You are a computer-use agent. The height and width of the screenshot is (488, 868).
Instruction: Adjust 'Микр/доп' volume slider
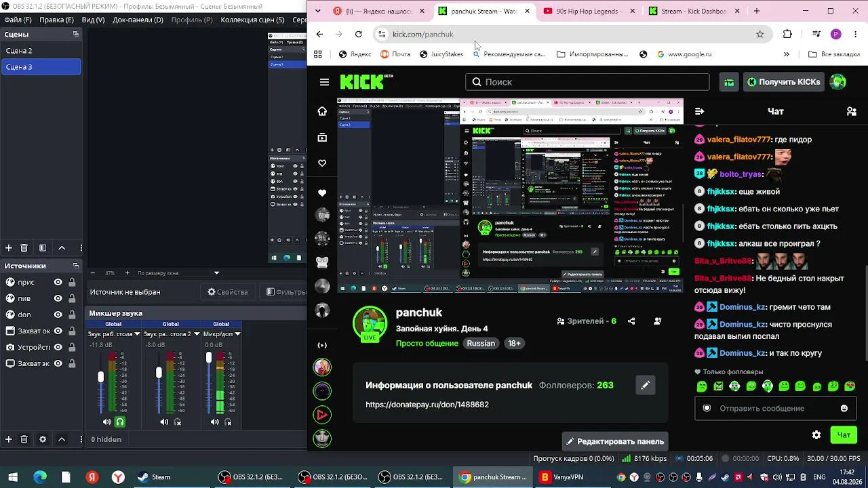209,357
